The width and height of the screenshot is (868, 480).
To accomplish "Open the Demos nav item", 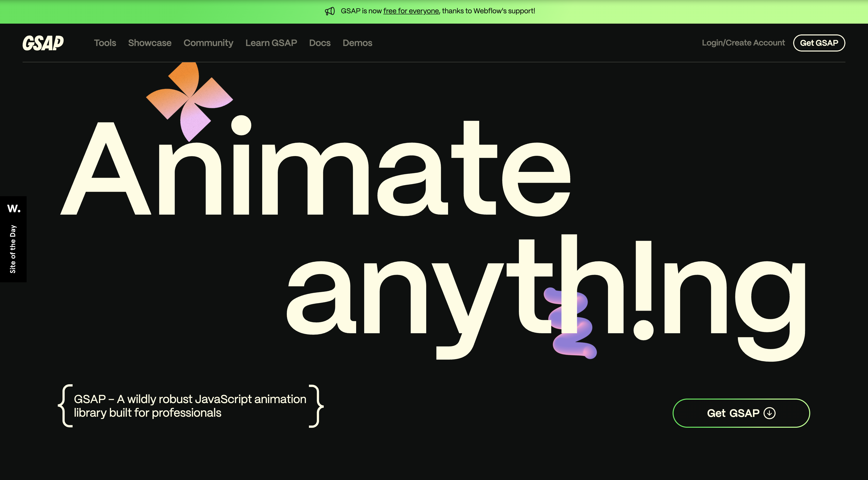I will coord(357,43).
